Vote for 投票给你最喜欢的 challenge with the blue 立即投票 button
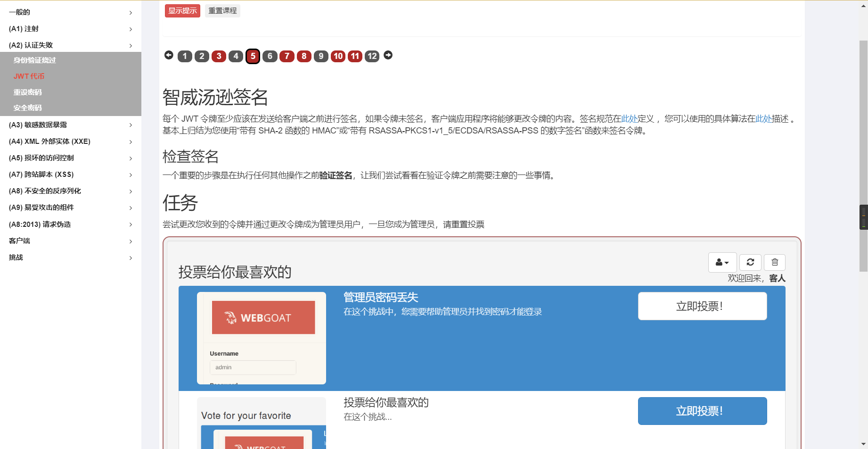This screenshot has width=868, height=449. pos(702,411)
